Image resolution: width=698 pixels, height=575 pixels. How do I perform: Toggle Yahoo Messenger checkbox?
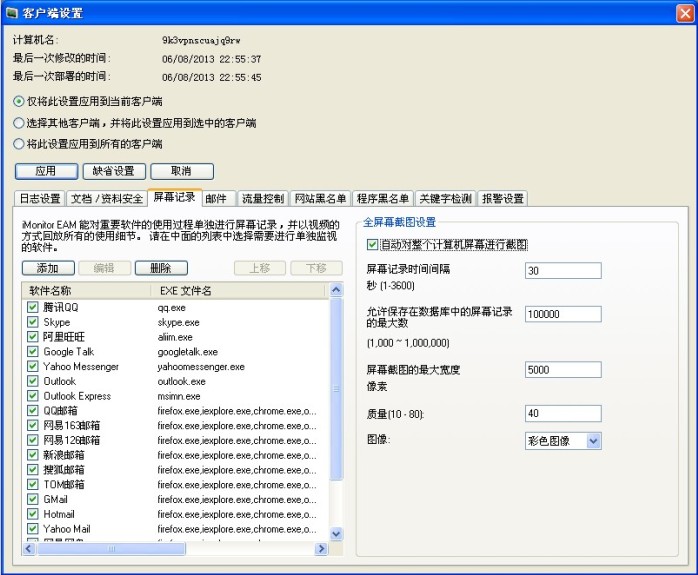[32, 366]
